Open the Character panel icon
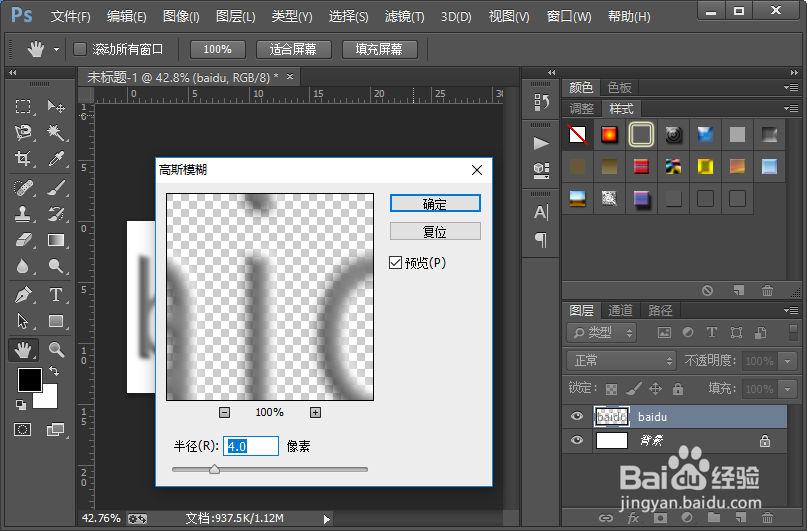This screenshot has width=807, height=531. pyautogui.click(x=541, y=212)
